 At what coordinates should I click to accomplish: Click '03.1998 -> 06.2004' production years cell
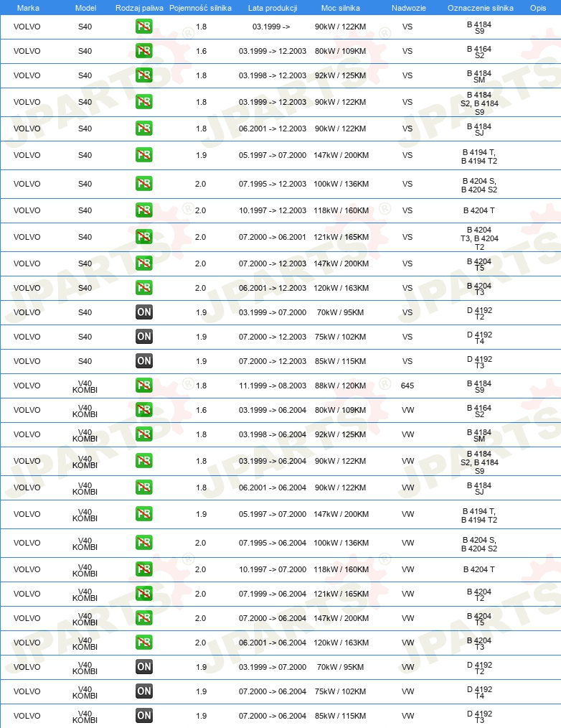pos(273,434)
